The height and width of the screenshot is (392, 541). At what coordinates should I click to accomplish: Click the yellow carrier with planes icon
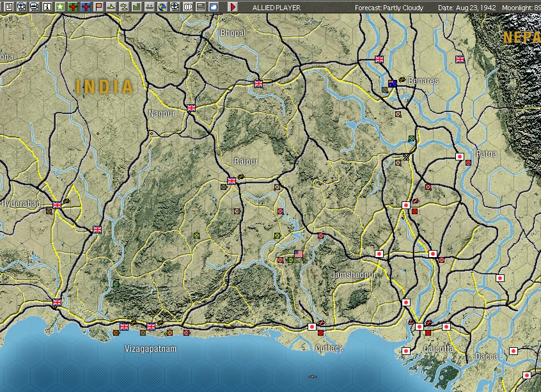tap(124, 7)
